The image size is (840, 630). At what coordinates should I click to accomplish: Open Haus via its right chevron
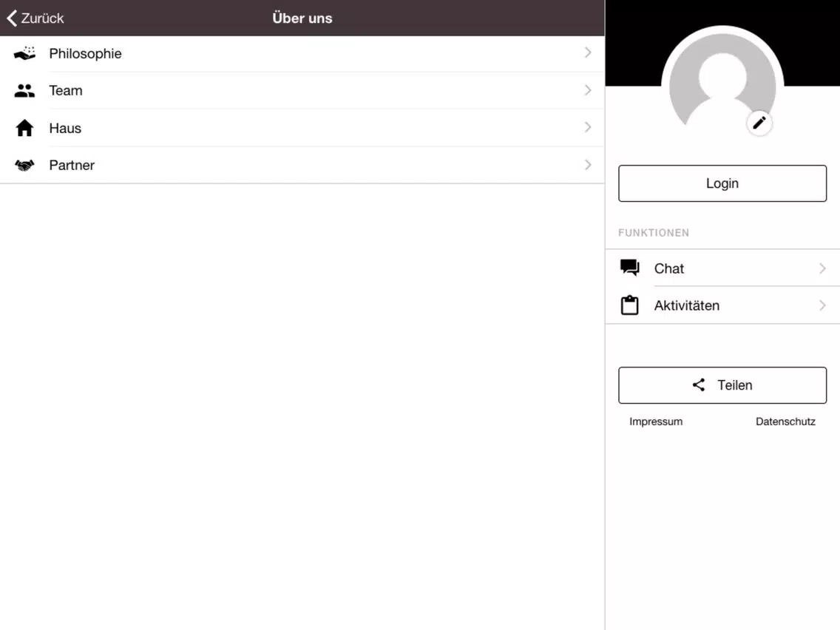[588, 127]
